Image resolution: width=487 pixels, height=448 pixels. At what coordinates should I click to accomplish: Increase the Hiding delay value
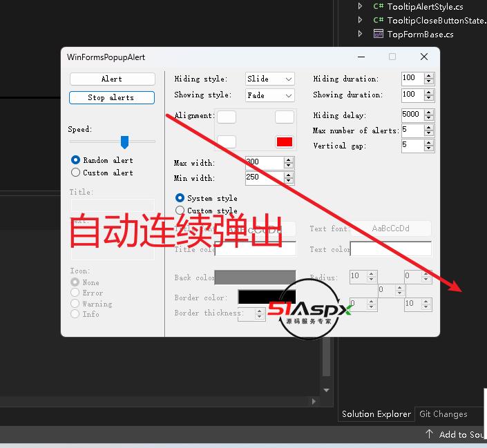pos(429,113)
